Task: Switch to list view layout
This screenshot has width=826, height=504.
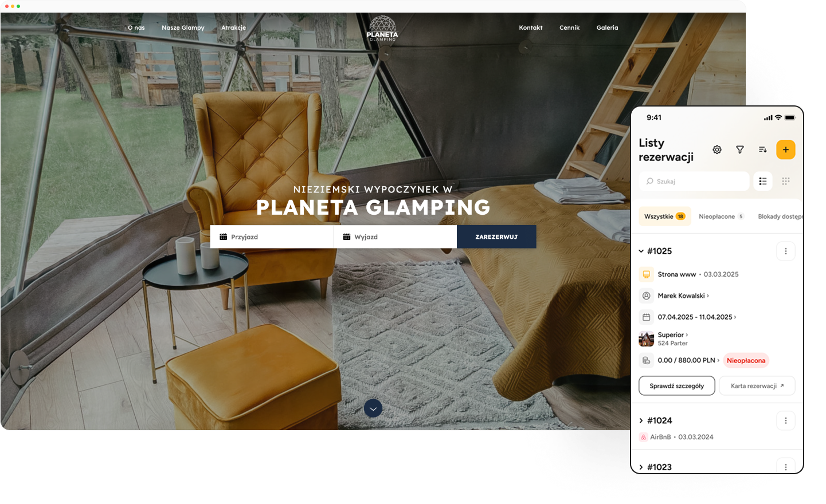Action: [763, 181]
